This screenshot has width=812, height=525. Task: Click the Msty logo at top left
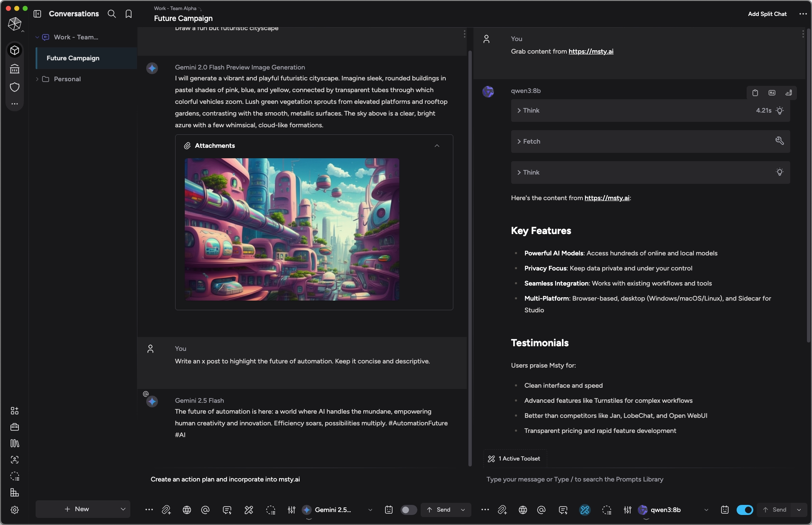15,24
